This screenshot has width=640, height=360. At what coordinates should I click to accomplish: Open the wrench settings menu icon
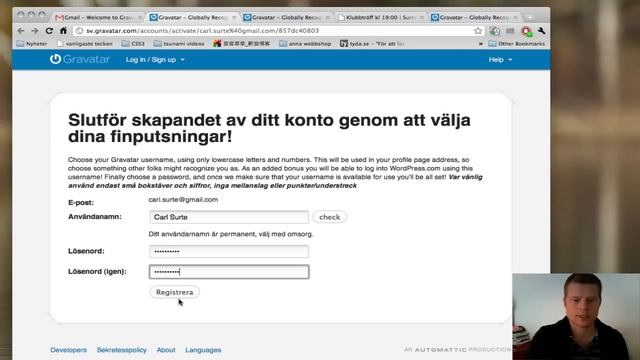[x=542, y=31]
